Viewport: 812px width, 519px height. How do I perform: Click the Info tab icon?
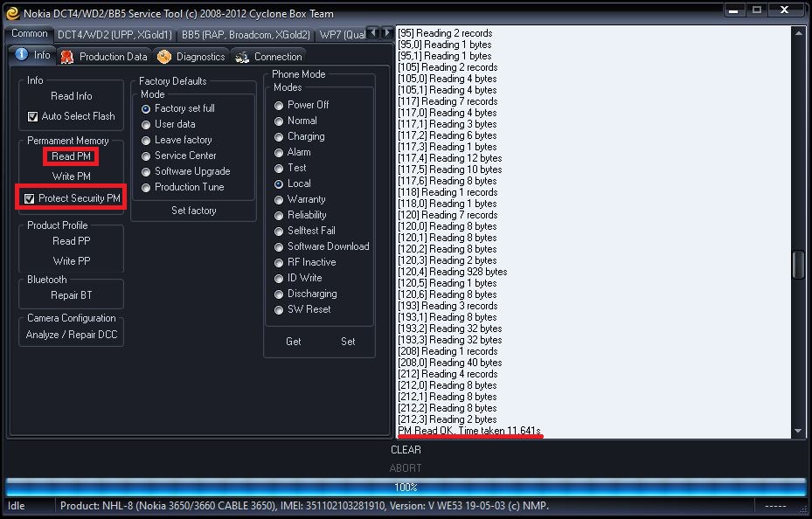(22, 55)
